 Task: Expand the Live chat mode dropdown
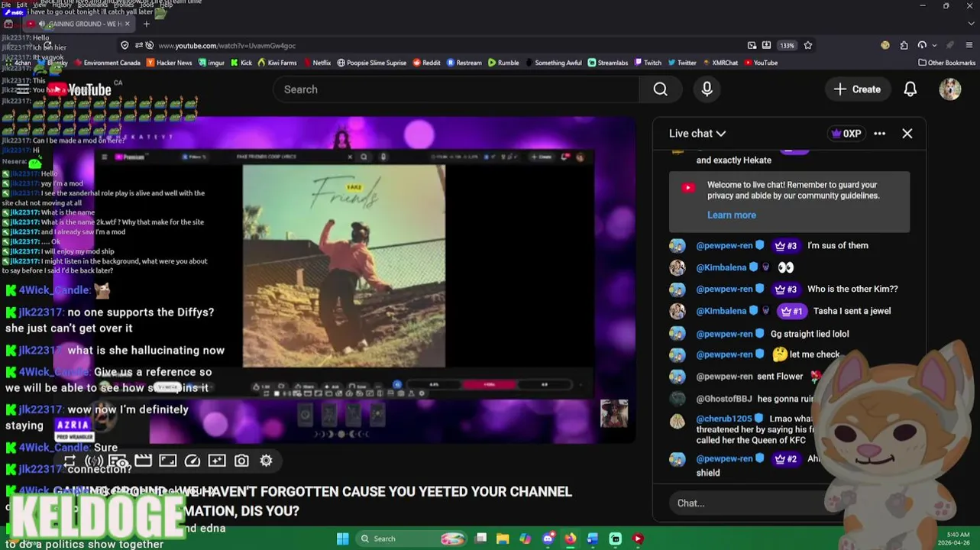[697, 134]
